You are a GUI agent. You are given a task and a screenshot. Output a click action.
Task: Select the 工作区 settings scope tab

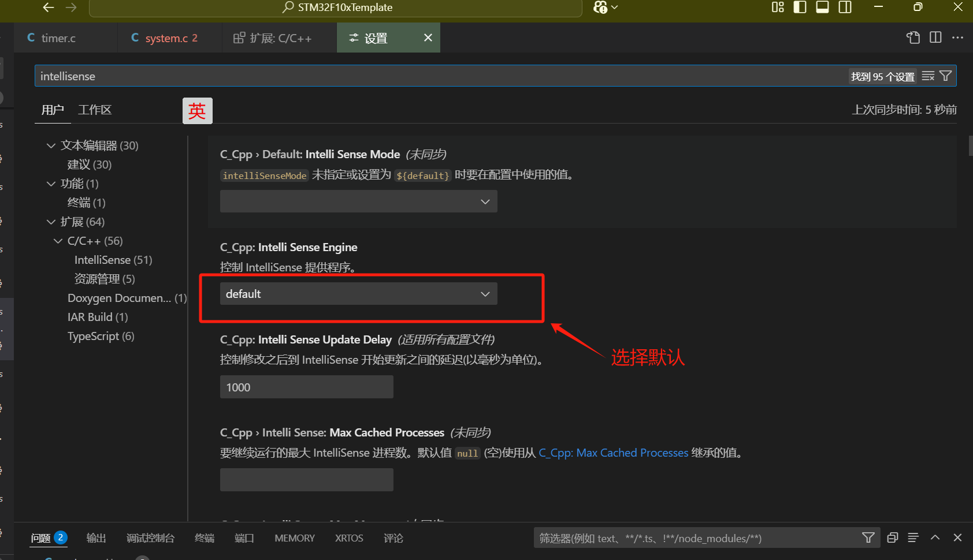click(95, 110)
